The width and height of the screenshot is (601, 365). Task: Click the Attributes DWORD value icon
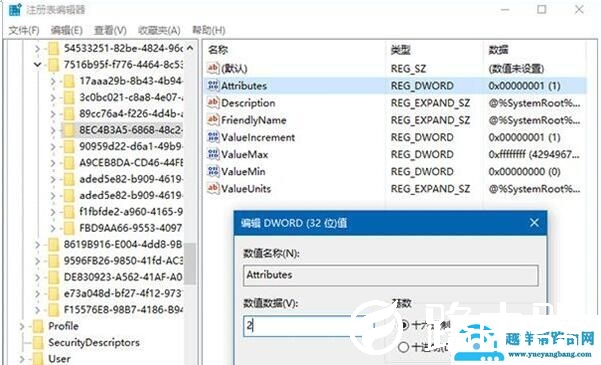[x=213, y=85]
